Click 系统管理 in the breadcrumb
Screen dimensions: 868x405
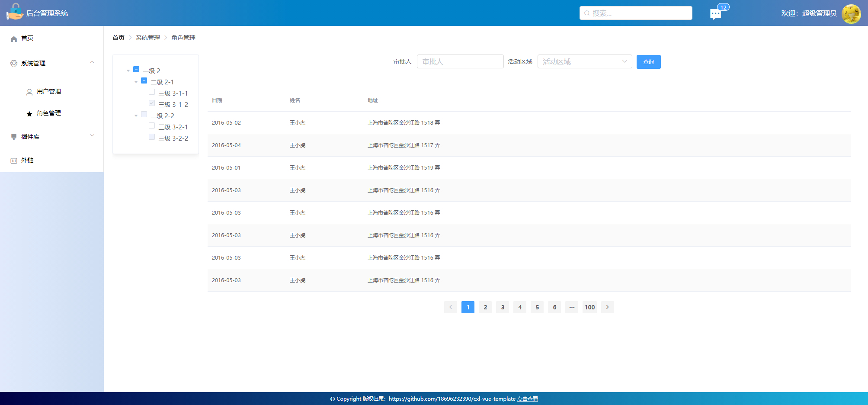pos(148,38)
